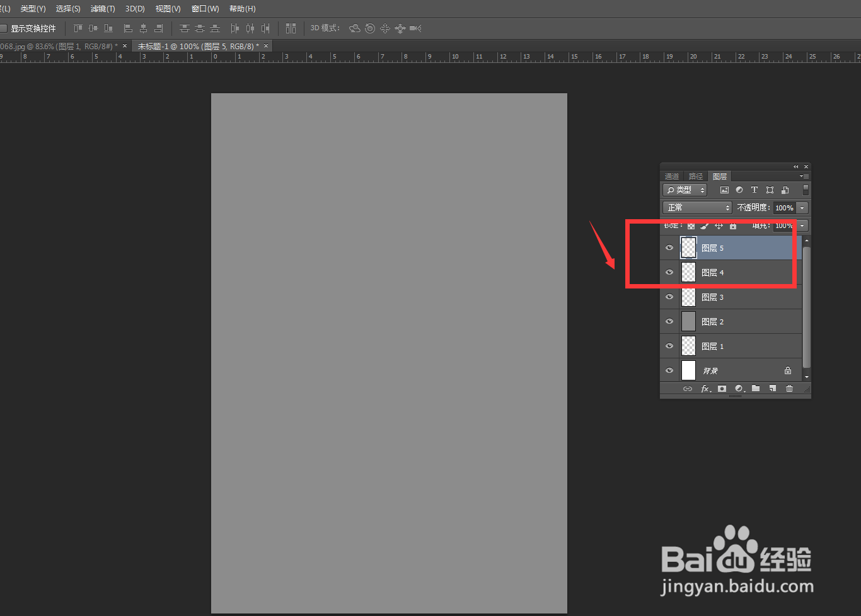Click the align top edges icon

78,28
